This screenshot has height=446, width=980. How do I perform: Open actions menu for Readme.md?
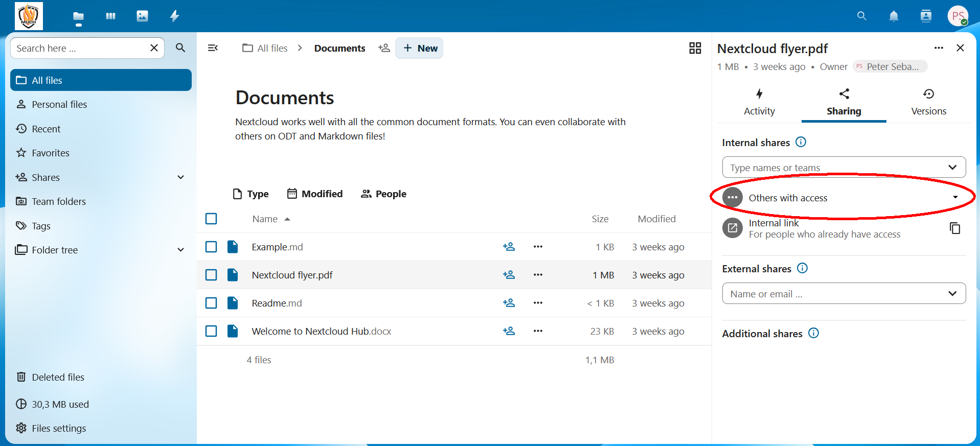538,303
